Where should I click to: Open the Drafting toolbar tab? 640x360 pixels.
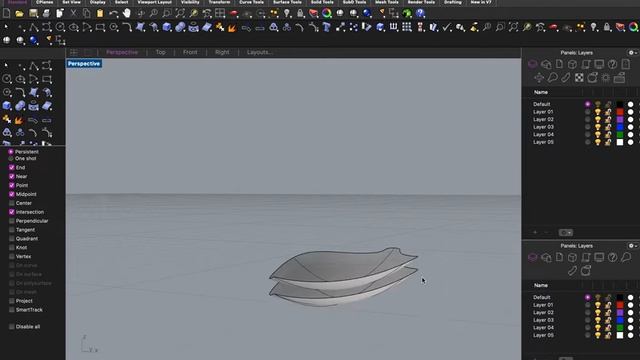pyautogui.click(x=453, y=2)
